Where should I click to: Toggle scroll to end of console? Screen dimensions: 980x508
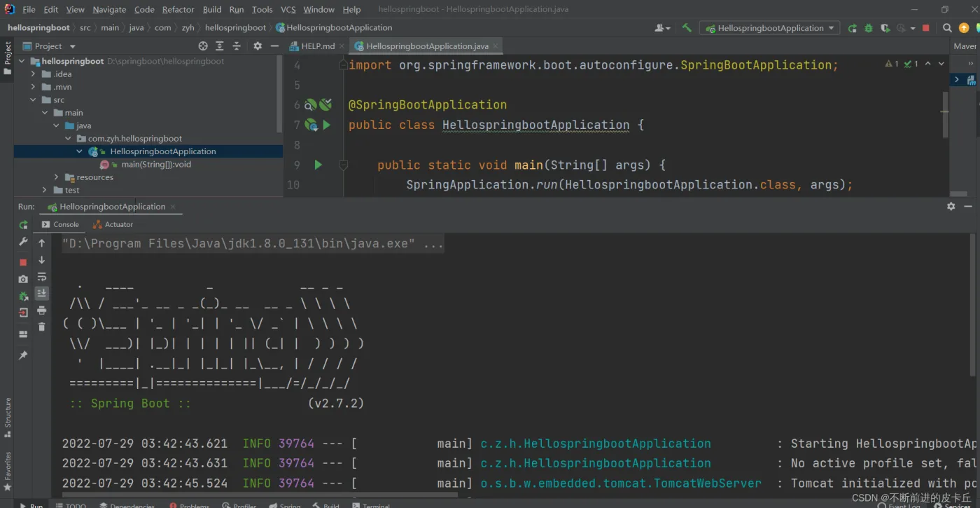pos(42,294)
